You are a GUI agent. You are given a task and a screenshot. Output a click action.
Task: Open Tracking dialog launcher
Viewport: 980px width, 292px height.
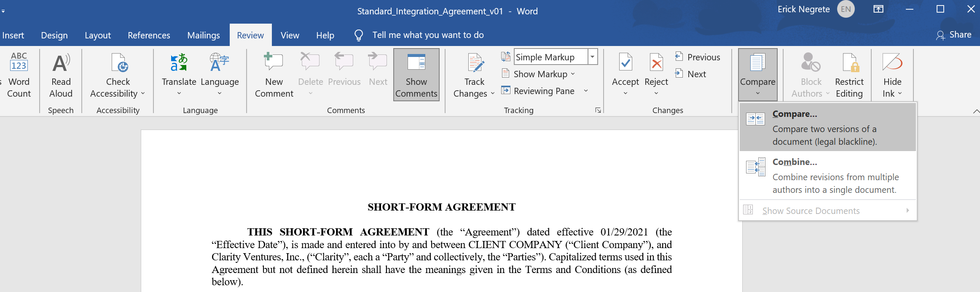[x=598, y=110]
